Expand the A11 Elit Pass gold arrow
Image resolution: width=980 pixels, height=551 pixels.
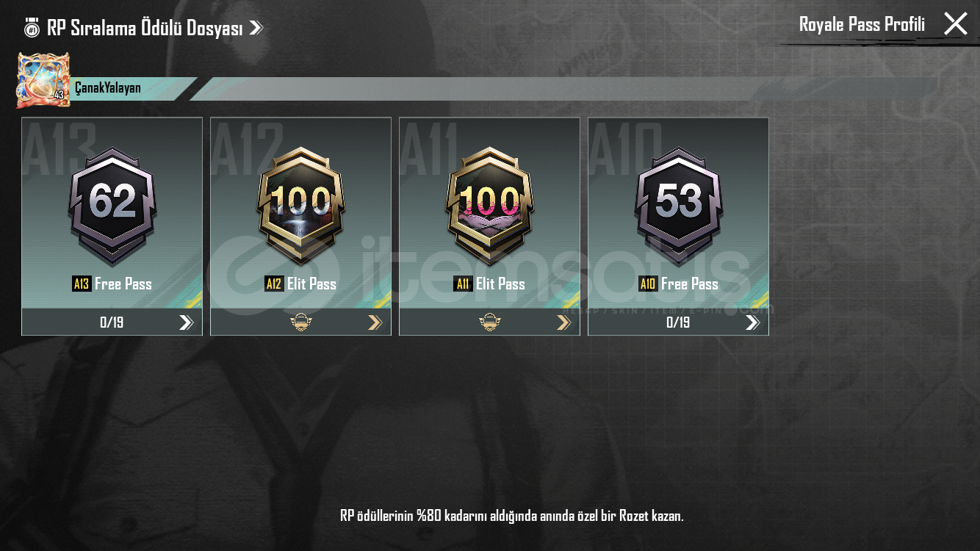[563, 322]
